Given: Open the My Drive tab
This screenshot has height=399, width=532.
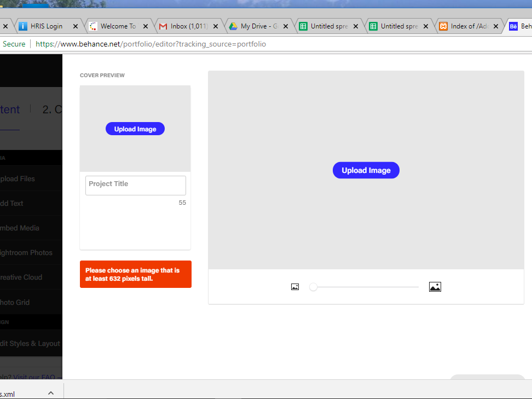Looking at the screenshot, I should 258,26.
